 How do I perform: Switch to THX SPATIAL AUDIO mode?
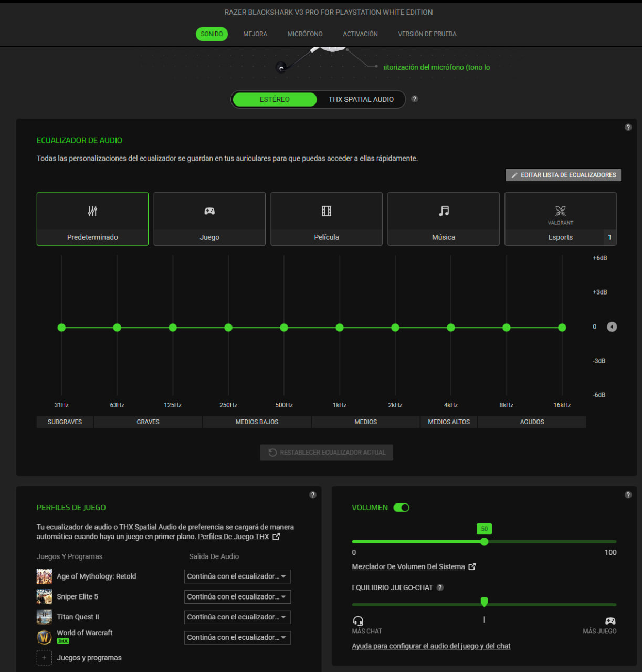tap(361, 99)
